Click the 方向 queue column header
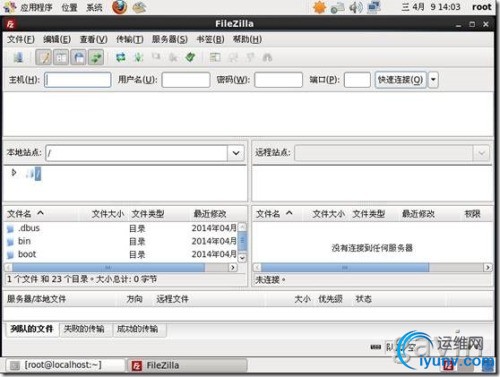Image resolution: width=500 pixels, height=377 pixels. coord(134,299)
